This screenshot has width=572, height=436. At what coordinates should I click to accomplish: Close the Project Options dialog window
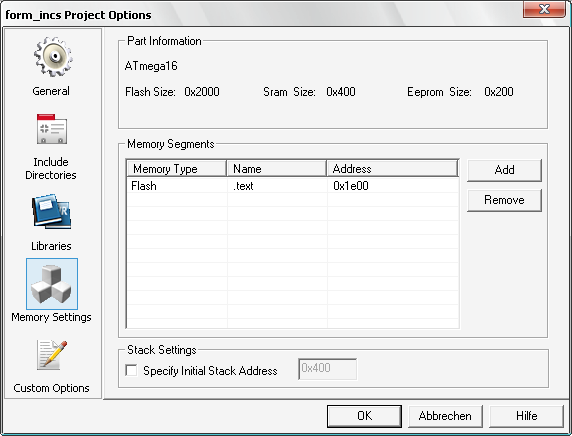click(544, 9)
